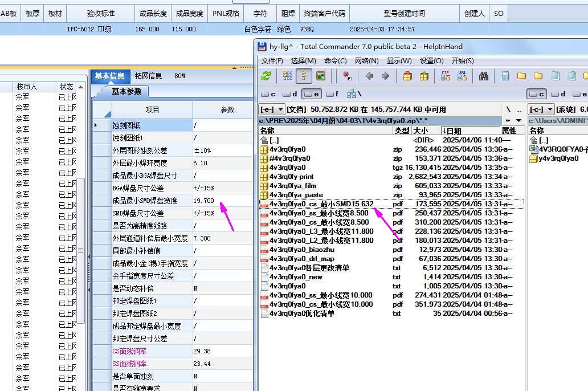Select the 基本参数 sub-tab
Viewport: 588px width, 391px height.
point(126,92)
